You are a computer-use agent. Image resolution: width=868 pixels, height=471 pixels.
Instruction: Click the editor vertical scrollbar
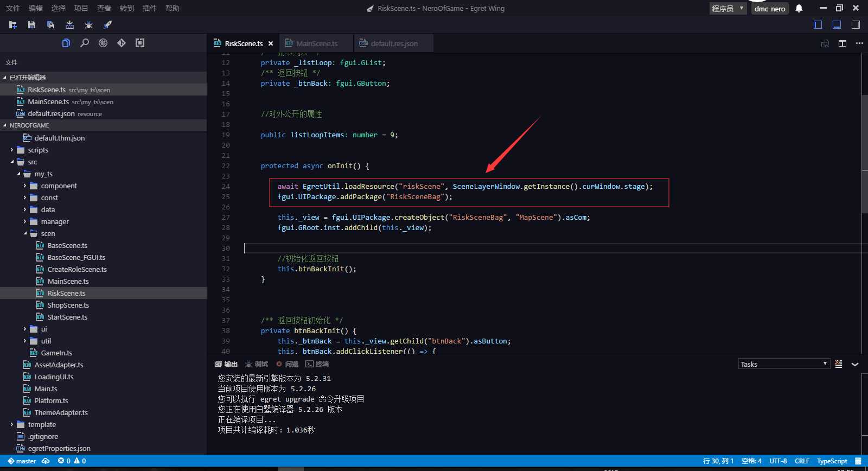pyautogui.click(x=865, y=155)
